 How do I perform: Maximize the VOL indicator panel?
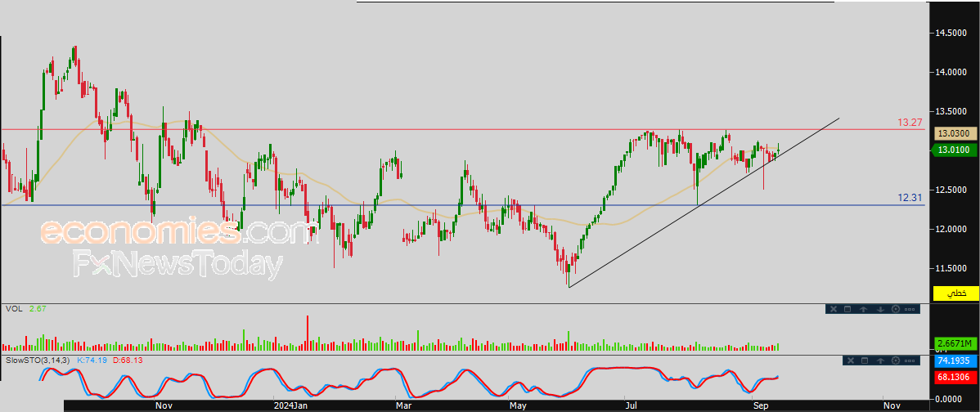coord(848,309)
